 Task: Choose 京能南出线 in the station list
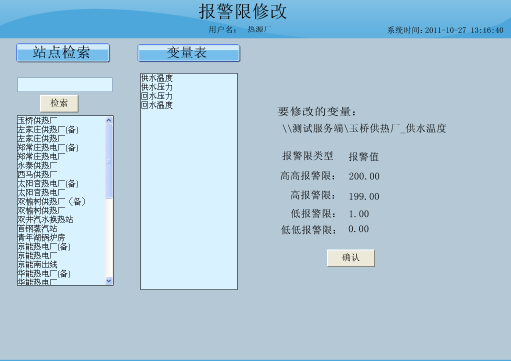click(x=37, y=264)
